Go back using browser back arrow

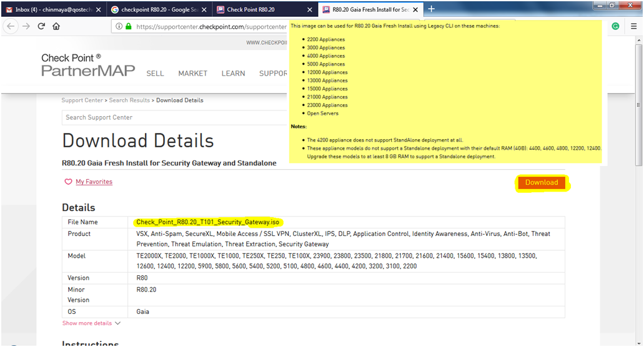click(11, 26)
